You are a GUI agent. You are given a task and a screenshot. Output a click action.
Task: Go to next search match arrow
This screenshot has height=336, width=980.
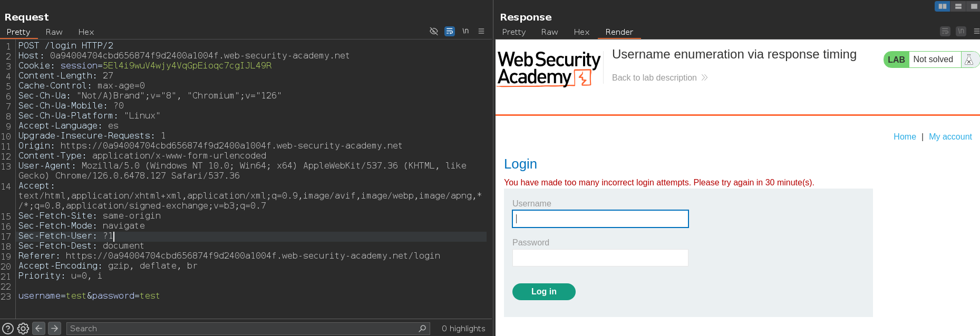click(54, 329)
